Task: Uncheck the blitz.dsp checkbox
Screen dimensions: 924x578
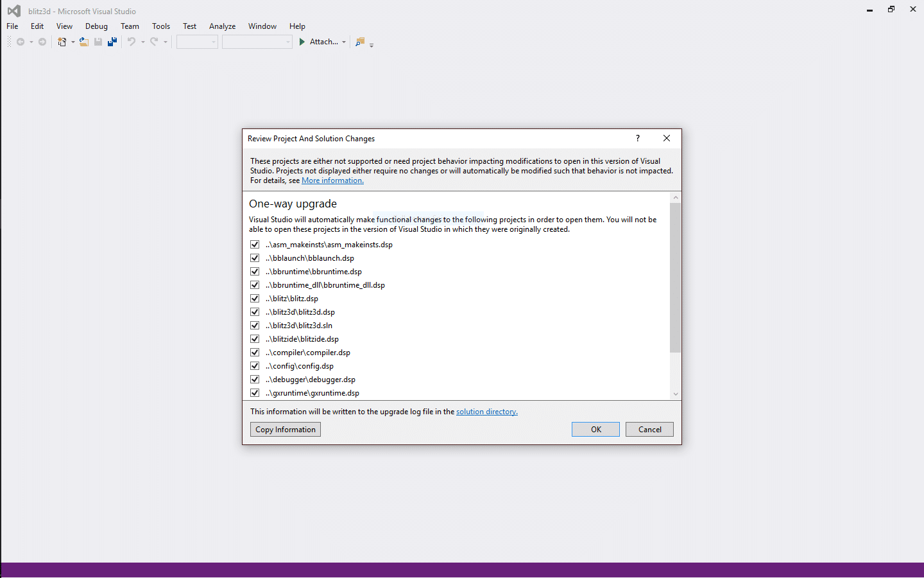Action: coord(255,299)
